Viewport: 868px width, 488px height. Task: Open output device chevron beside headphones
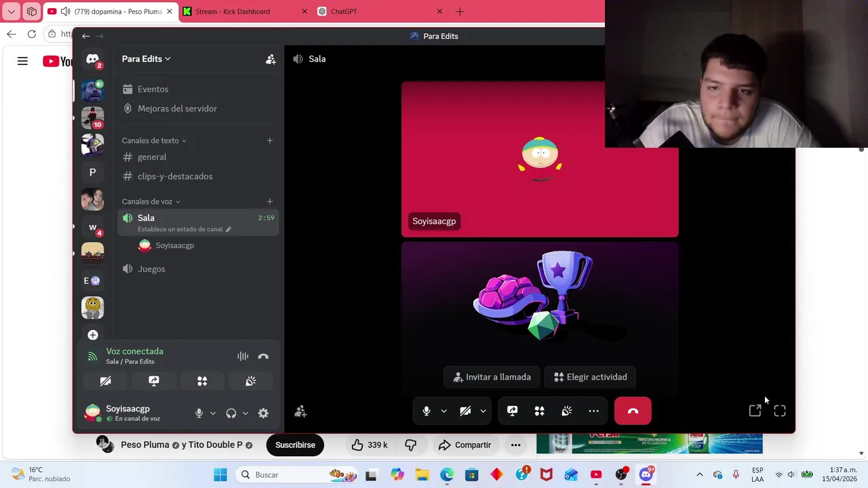click(245, 413)
